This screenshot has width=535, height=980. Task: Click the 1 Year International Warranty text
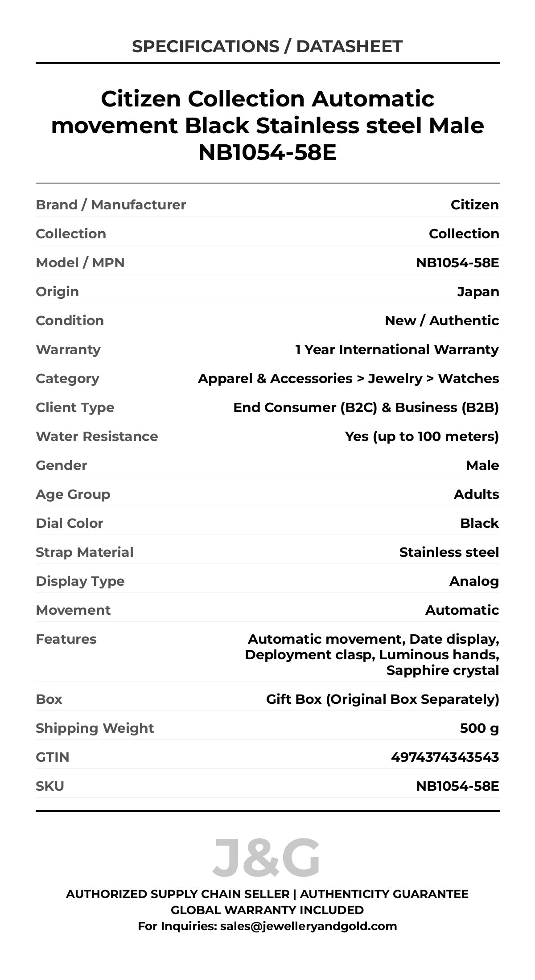point(397,350)
